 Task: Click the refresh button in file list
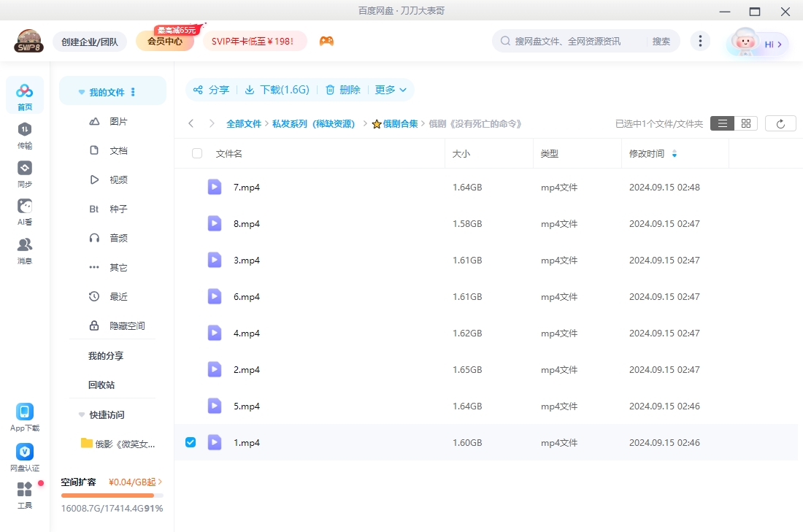point(780,123)
